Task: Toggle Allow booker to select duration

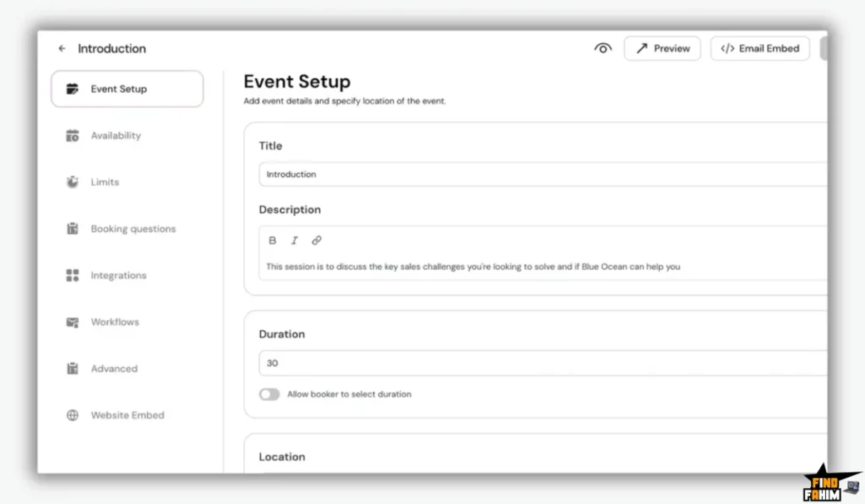Action: pyautogui.click(x=269, y=394)
